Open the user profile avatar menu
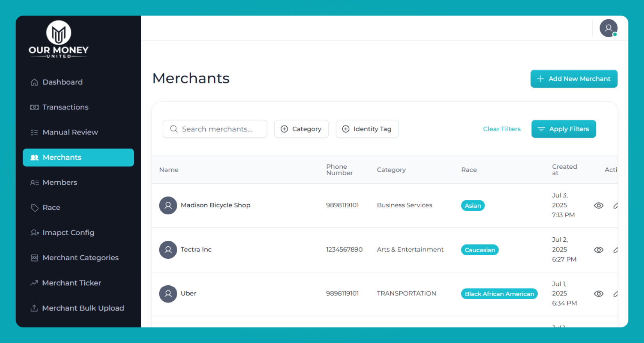Image resolution: width=644 pixels, height=343 pixels. (x=608, y=28)
